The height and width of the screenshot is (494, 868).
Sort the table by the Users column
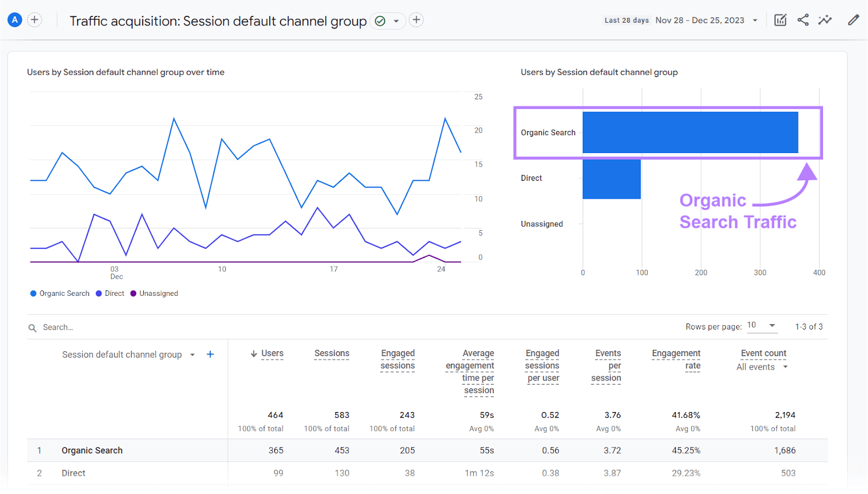point(272,353)
